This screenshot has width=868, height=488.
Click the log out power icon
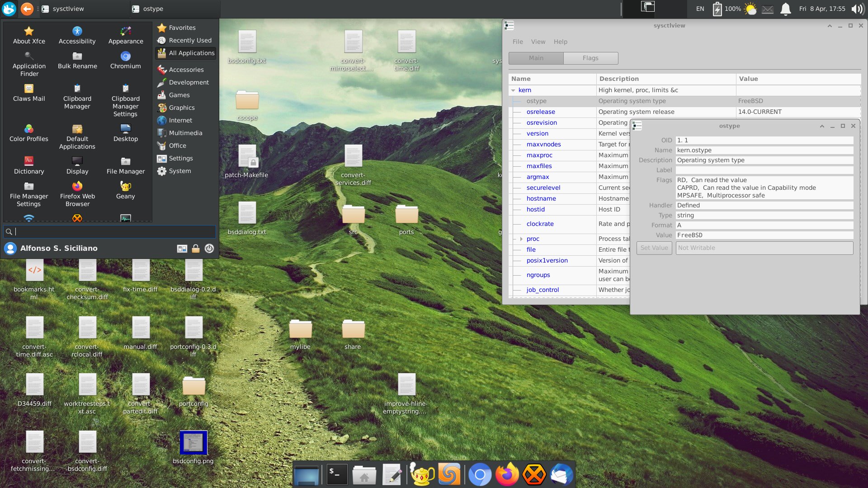[x=209, y=249]
